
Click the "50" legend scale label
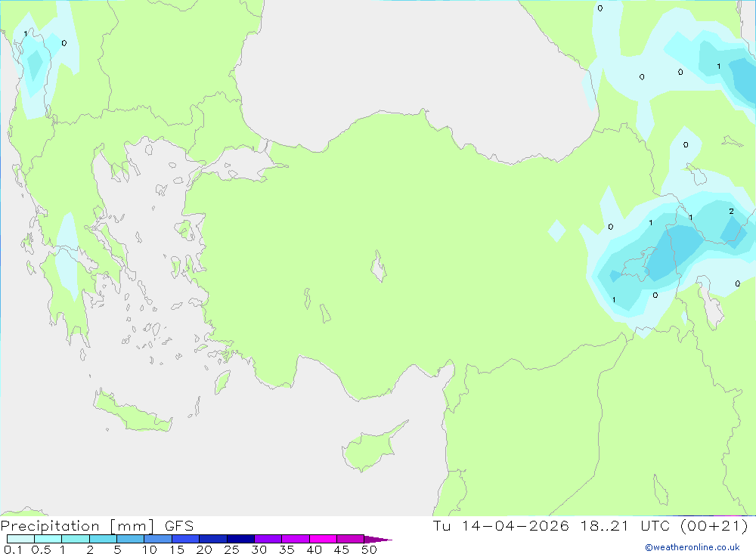(x=369, y=549)
